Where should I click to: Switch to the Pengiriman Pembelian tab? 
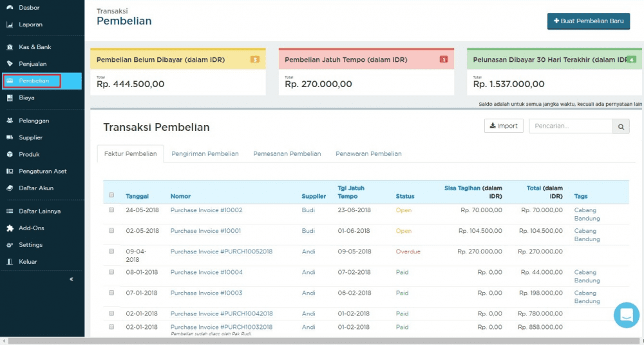tap(205, 153)
